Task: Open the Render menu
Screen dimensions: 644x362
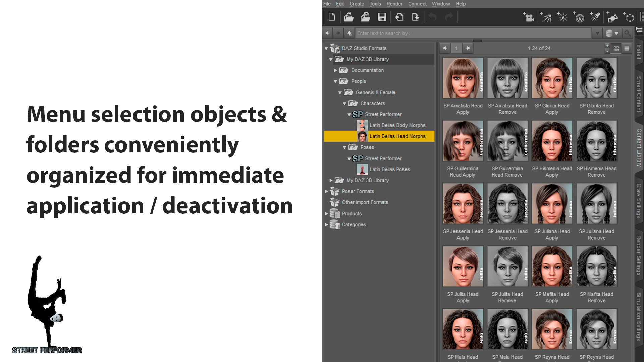Action: 394,4
